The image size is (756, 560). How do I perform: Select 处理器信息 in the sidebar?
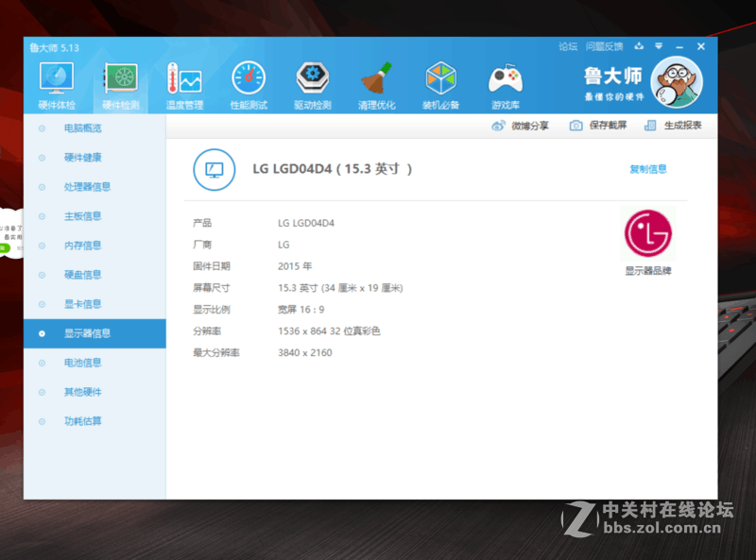pyautogui.click(x=94, y=187)
